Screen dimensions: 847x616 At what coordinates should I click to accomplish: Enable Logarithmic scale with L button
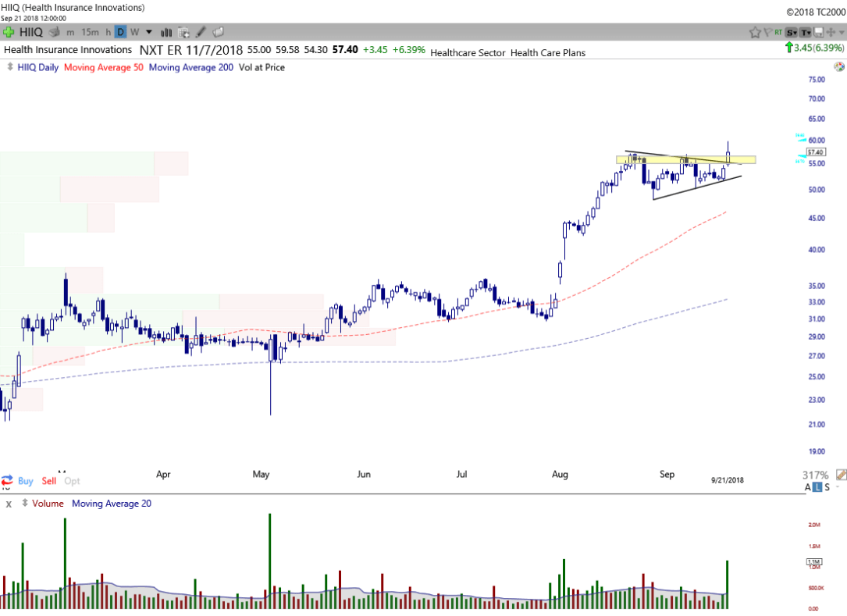click(x=819, y=487)
